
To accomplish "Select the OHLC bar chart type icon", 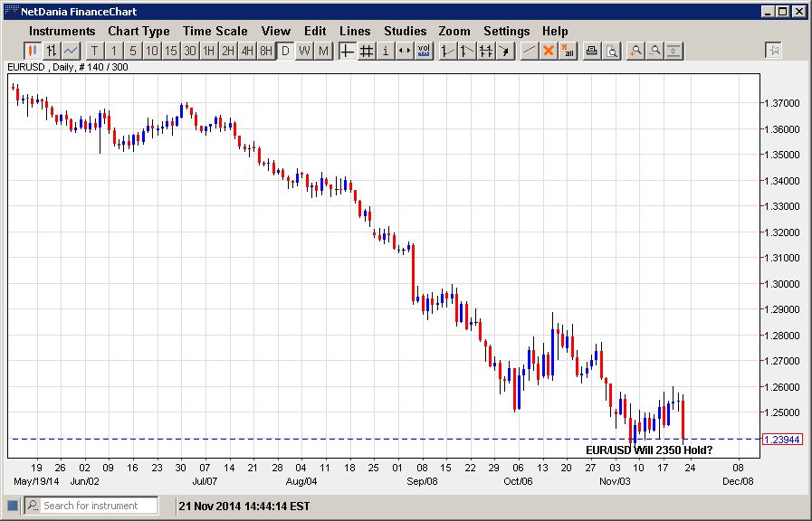I will tap(52, 51).
